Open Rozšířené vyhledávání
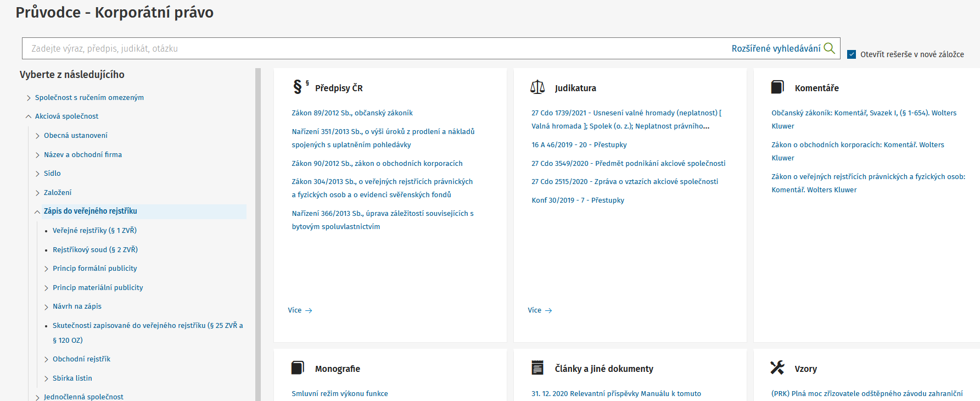This screenshot has width=980, height=401. (x=776, y=48)
